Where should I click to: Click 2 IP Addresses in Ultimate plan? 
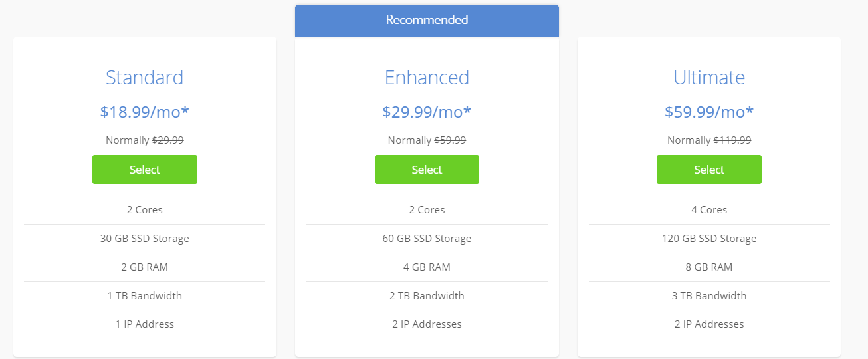pyautogui.click(x=709, y=324)
